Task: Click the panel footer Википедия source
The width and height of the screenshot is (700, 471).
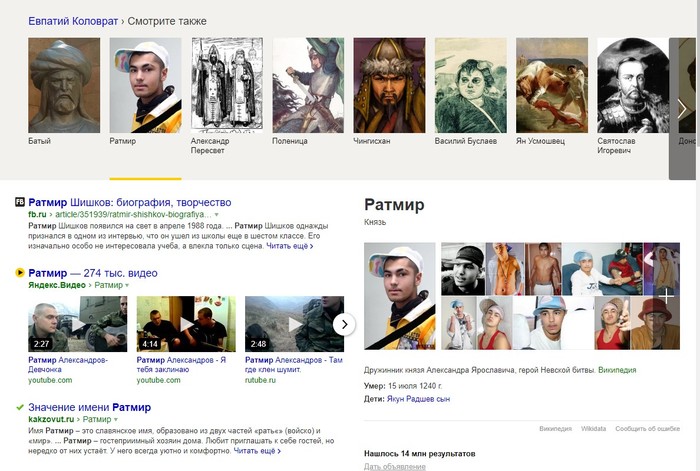Action: coord(555,429)
